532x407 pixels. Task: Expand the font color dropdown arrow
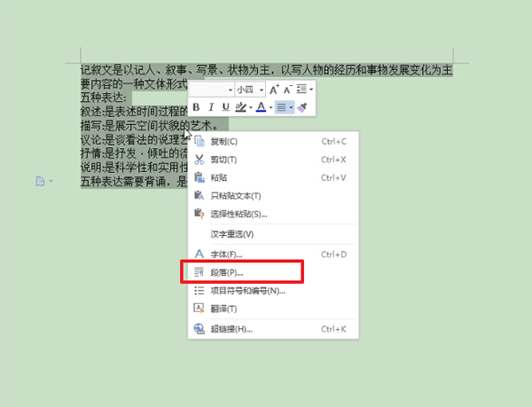[x=270, y=108]
